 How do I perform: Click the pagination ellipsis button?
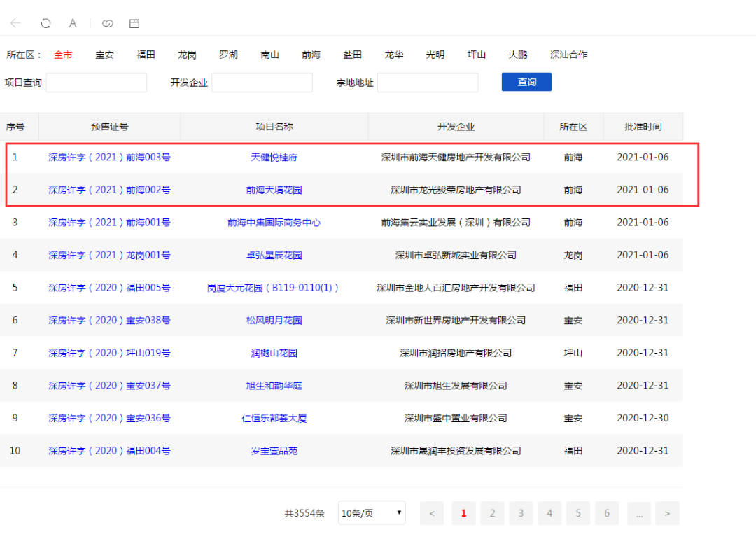[x=639, y=513]
